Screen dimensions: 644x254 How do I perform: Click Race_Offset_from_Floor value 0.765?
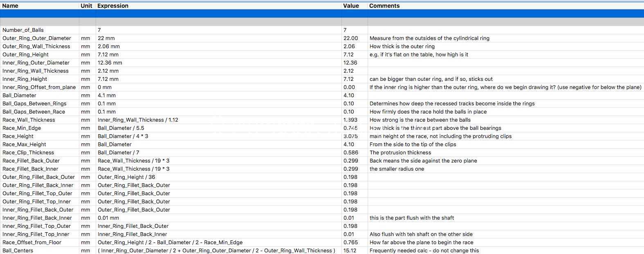(x=350, y=242)
